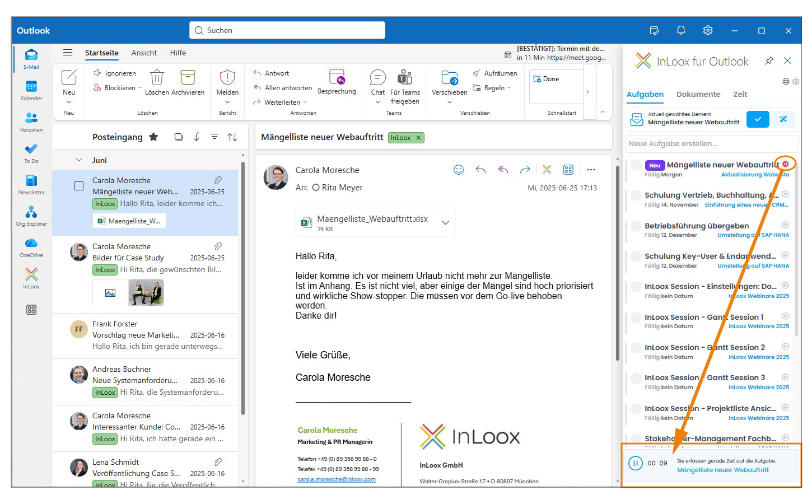Pin the InLoox für Outlook pane
The image size is (812, 504).
coord(769,60)
